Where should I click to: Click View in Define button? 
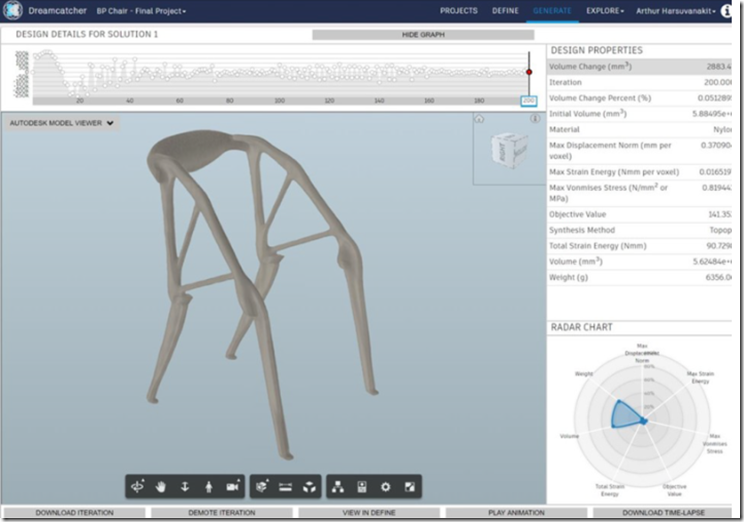[x=369, y=513]
